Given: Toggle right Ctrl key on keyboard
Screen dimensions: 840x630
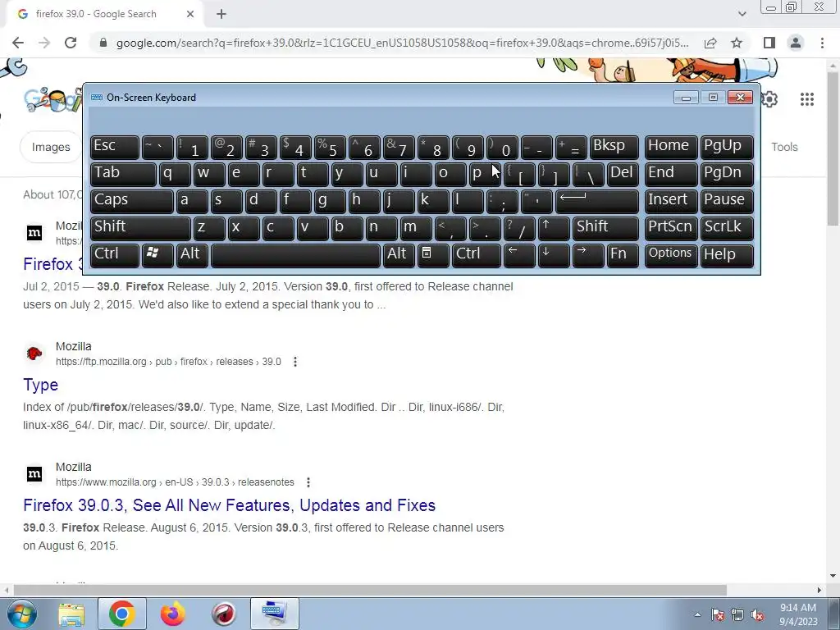Looking at the screenshot, I should (477, 255).
